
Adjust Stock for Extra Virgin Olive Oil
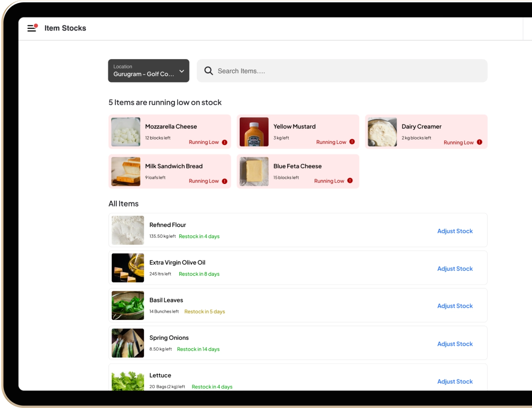click(454, 269)
